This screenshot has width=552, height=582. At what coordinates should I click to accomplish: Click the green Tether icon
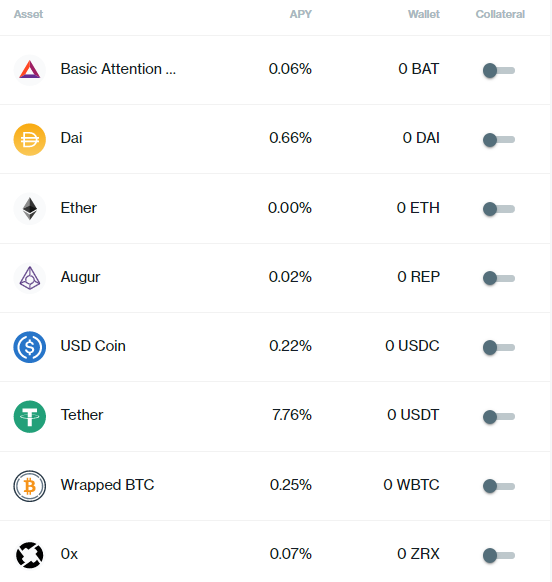tap(30, 416)
